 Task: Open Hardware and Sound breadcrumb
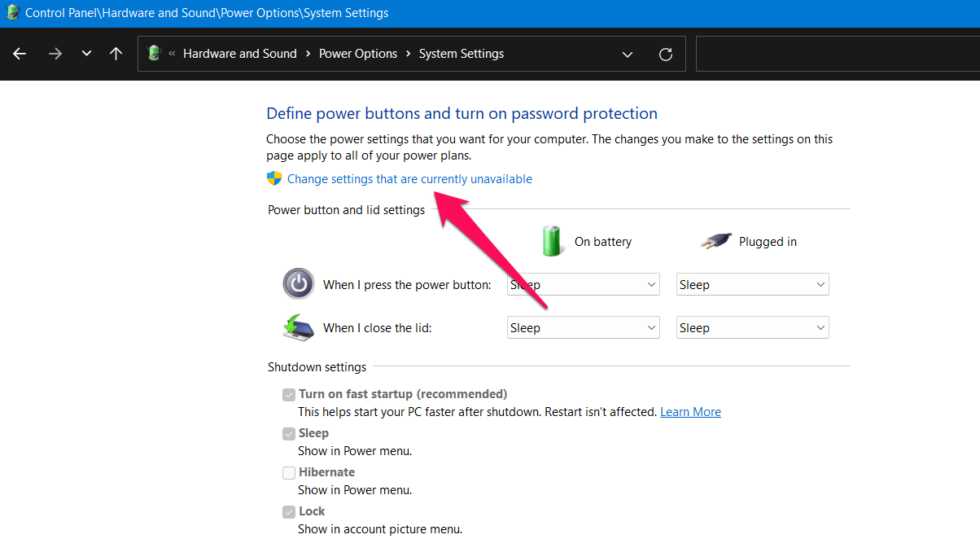(x=240, y=54)
